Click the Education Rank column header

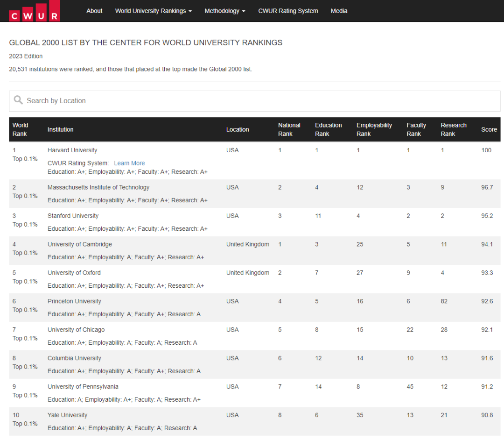tap(328, 129)
